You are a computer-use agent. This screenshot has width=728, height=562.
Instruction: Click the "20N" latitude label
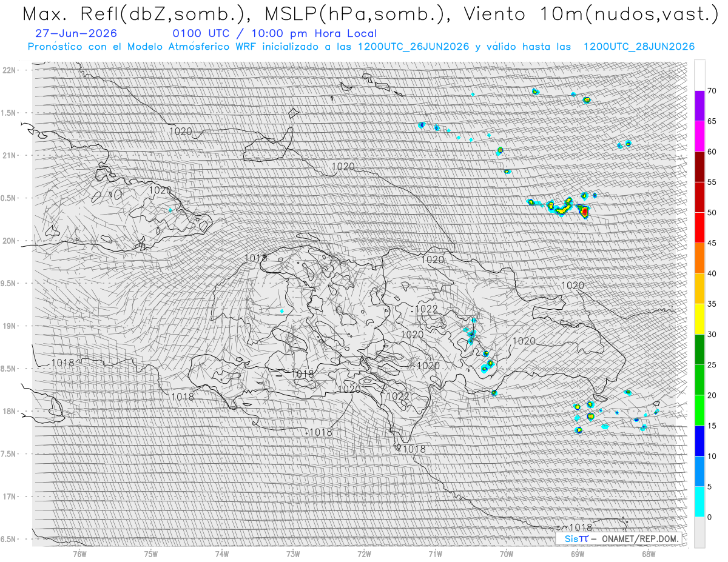10,241
